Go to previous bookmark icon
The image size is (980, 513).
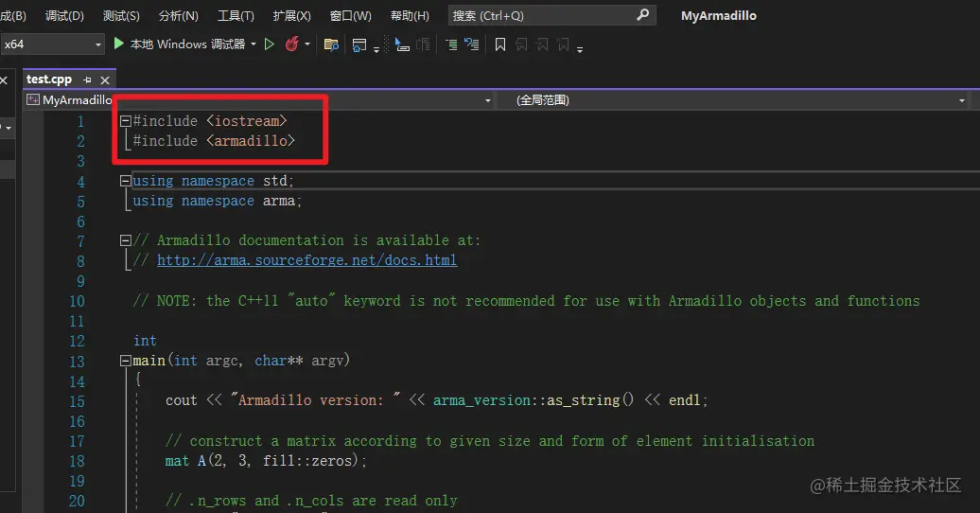tap(521, 44)
